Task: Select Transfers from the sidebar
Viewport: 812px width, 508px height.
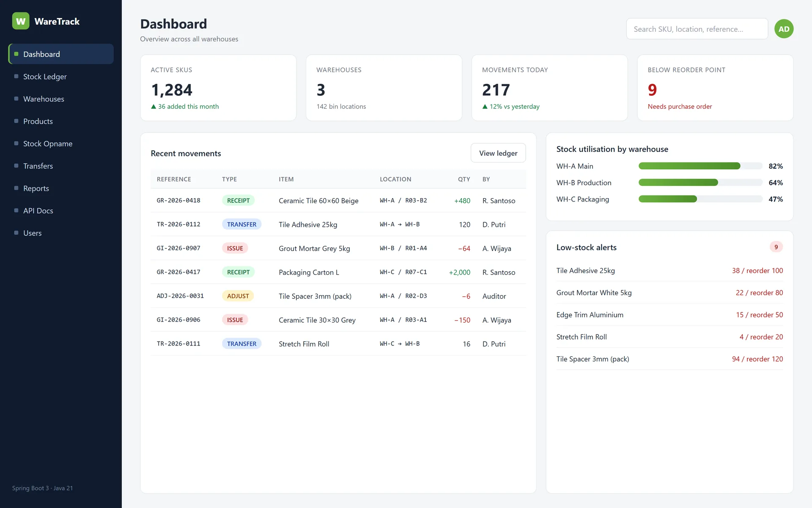Action: (61, 166)
